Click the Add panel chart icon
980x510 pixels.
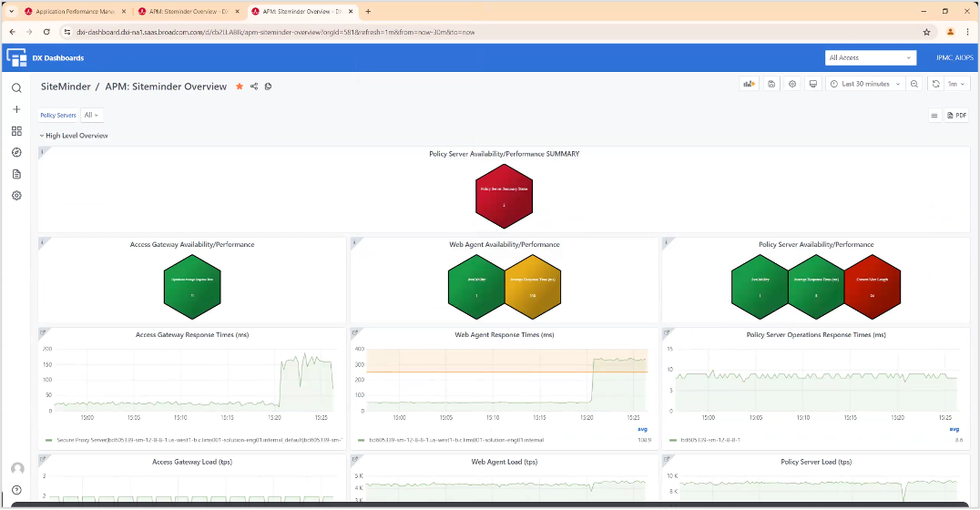pos(750,84)
